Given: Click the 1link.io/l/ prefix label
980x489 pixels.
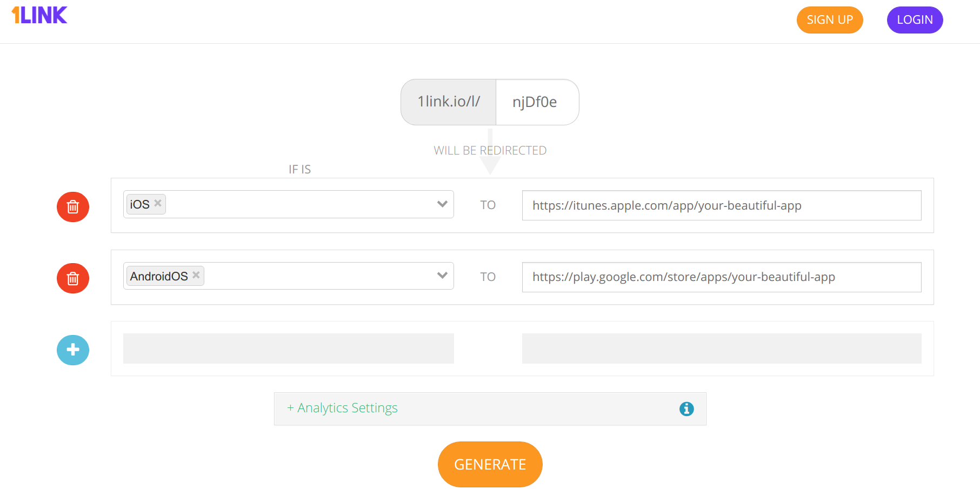Looking at the screenshot, I should (x=449, y=102).
